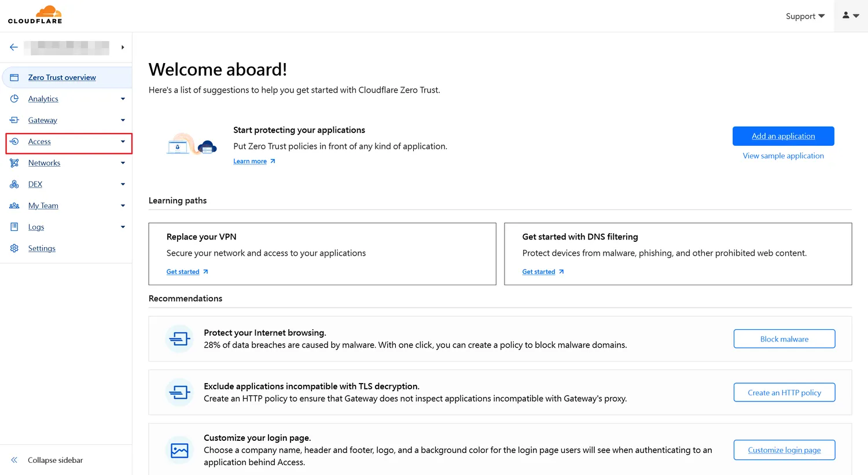Screen dimensions: 868x475
Task: Click the Gateway icon in sidebar
Action: (14, 120)
